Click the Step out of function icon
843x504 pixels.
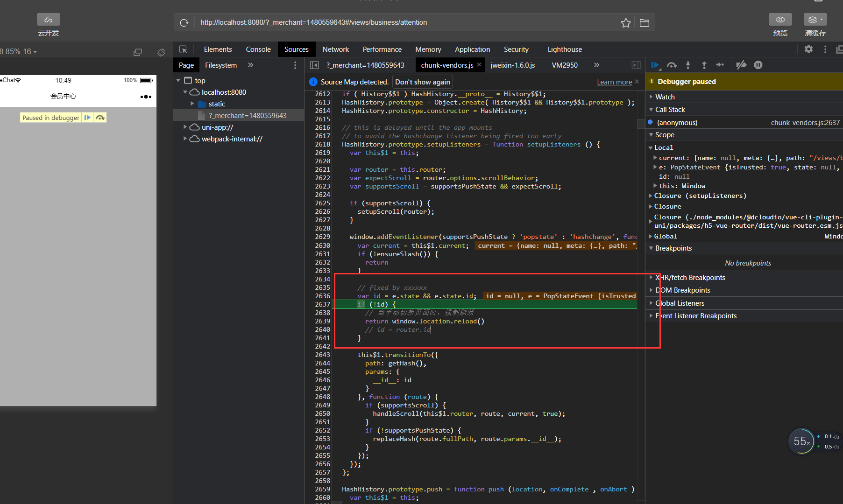coord(704,65)
